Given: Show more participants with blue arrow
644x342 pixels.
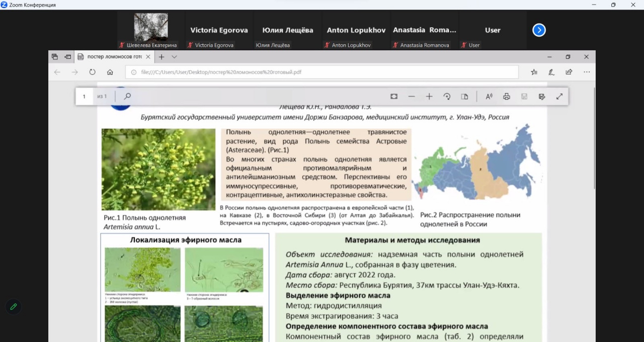Looking at the screenshot, I should pos(539,30).
